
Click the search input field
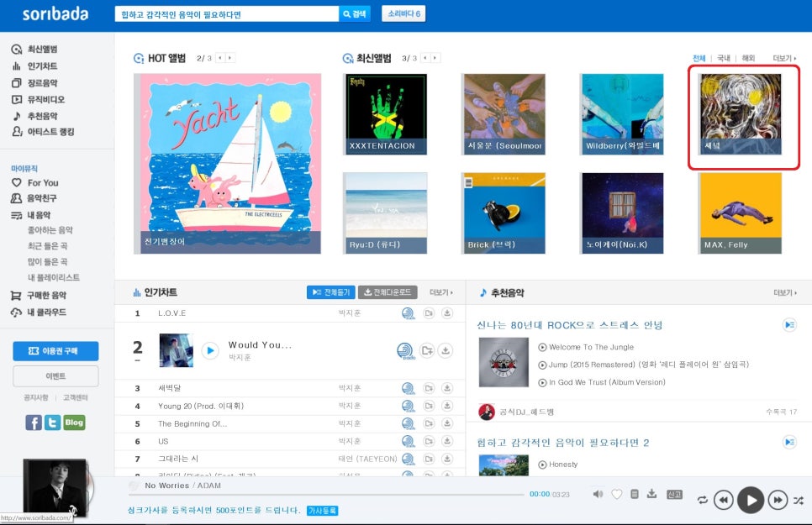(x=226, y=14)
